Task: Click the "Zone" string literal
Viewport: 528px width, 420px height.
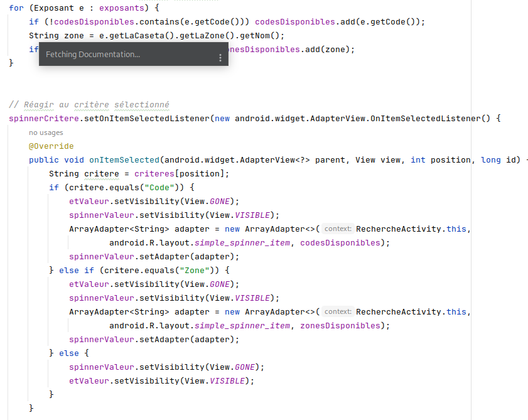Action: click(x=195, y=271)
